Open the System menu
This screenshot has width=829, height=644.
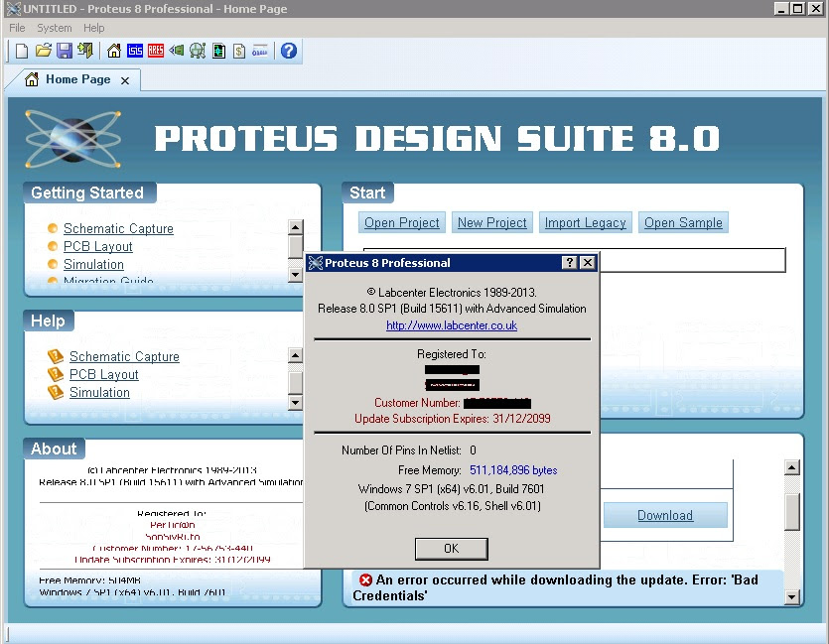pos(54,28)
